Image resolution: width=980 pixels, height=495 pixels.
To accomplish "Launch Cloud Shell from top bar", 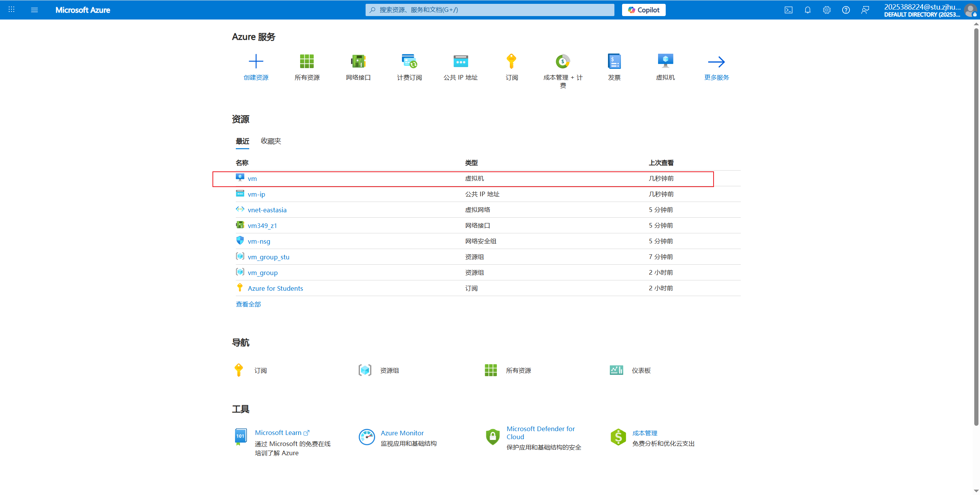I will pyautogui.click(x=789, y=10).
